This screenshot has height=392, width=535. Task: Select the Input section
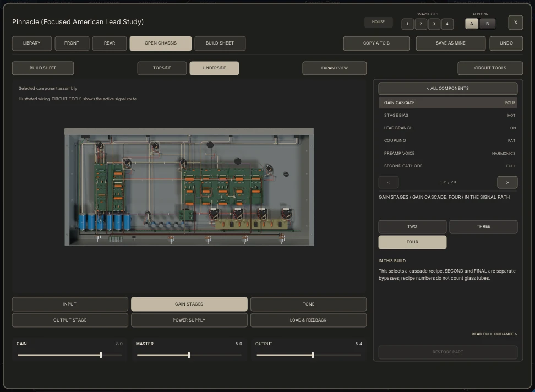[x=69, y=304]
